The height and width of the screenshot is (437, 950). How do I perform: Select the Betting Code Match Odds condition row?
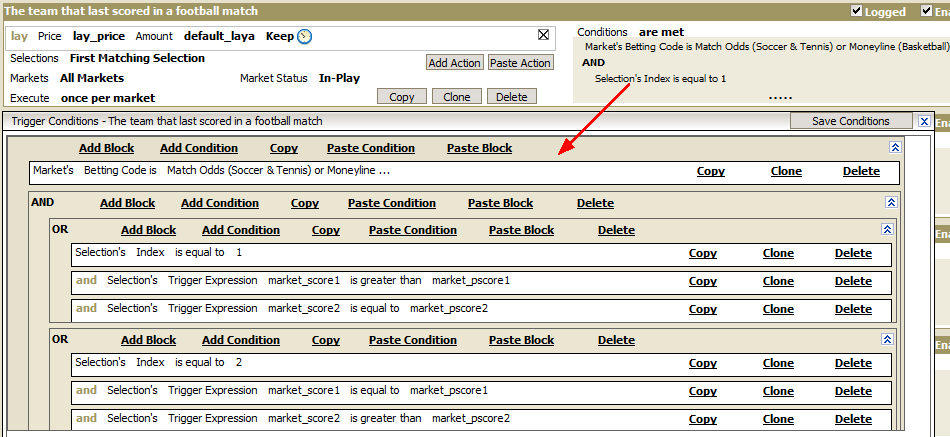464,173
